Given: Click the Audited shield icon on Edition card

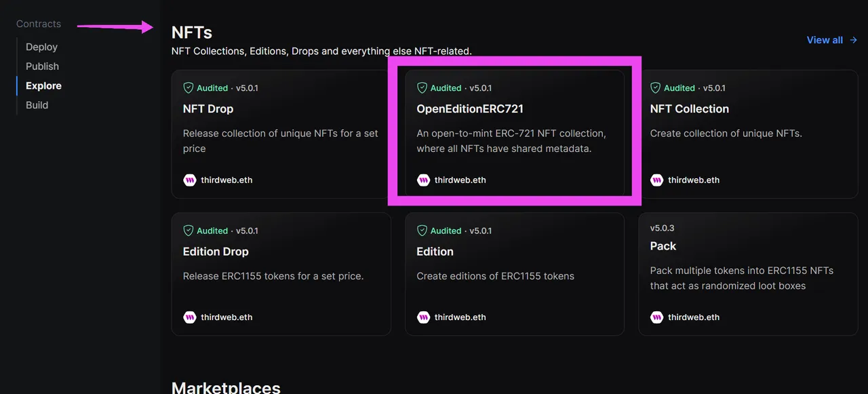Looking at the screenshot, I should 422,231.
